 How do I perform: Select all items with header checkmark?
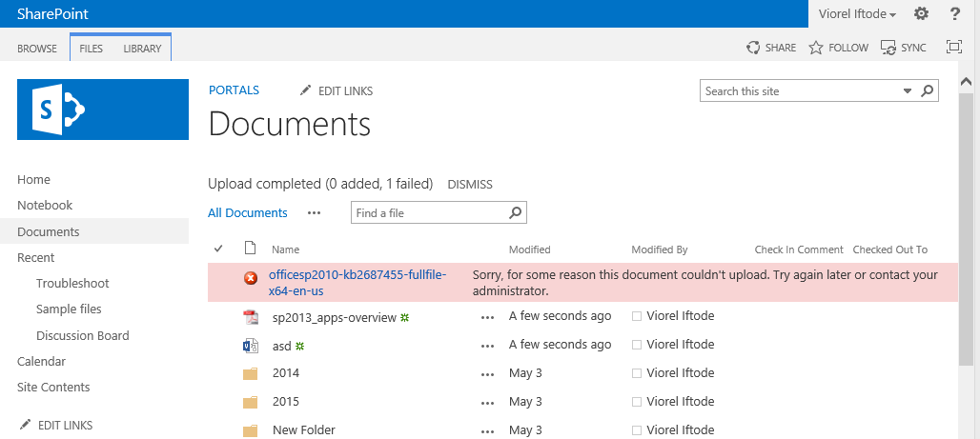[218, 249]
